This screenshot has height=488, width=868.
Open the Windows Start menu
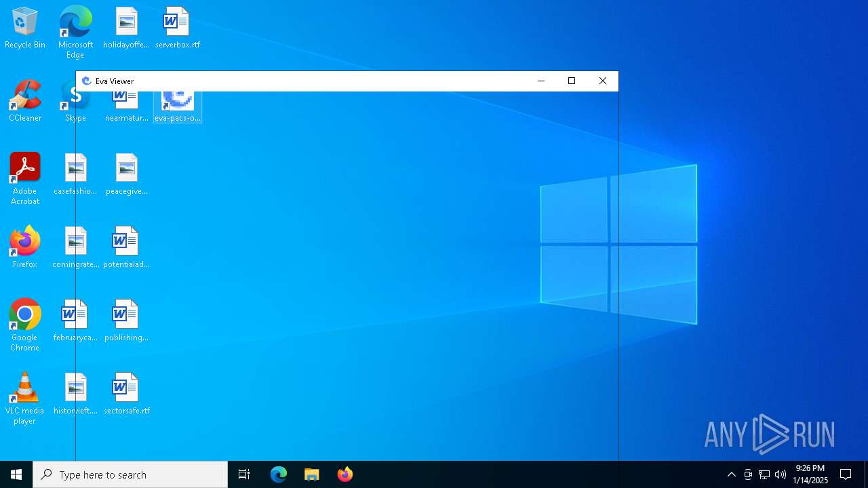[x=16, y=474]
